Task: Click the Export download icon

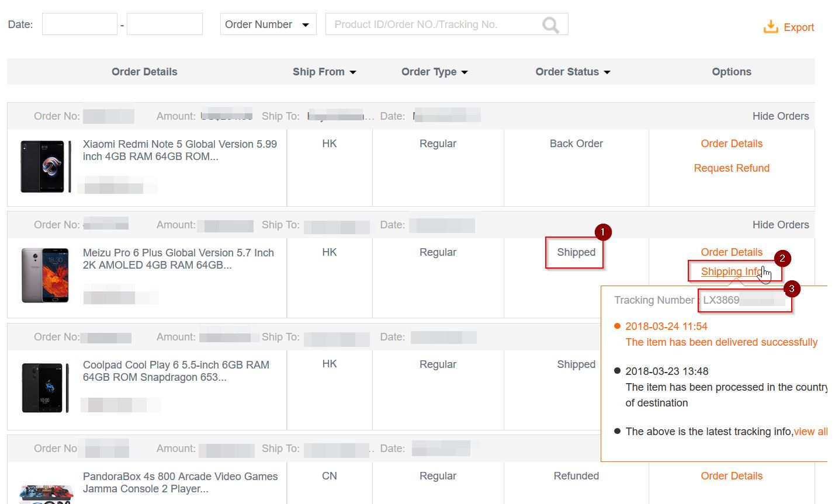Action: 771,27
